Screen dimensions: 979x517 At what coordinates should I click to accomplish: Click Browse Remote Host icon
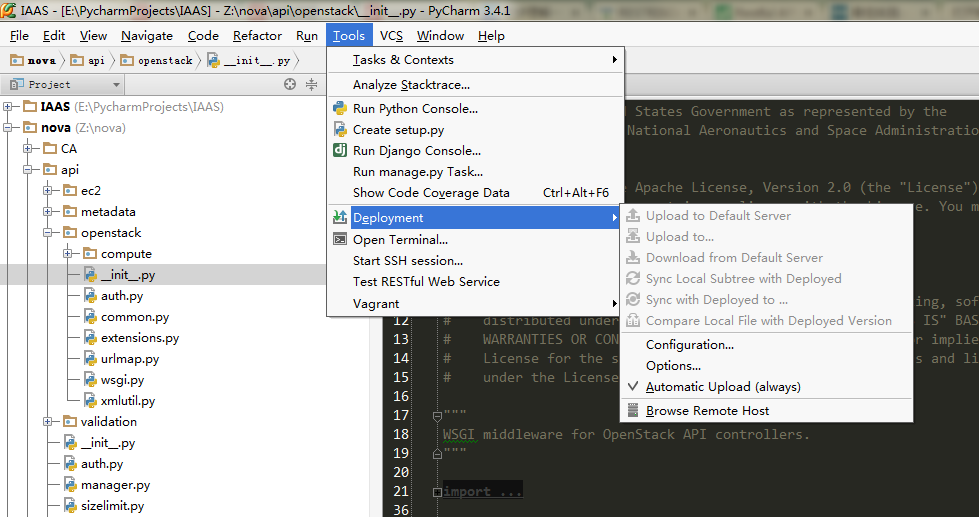pos(633,410)
